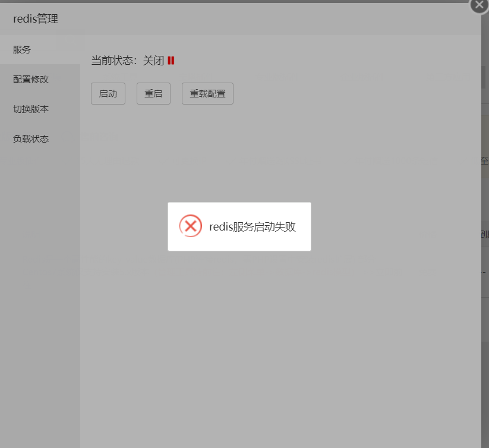This screenshot has height=448, width=489.
Task: Click the redis服务启动失败 message text
Action: point(253,226)
